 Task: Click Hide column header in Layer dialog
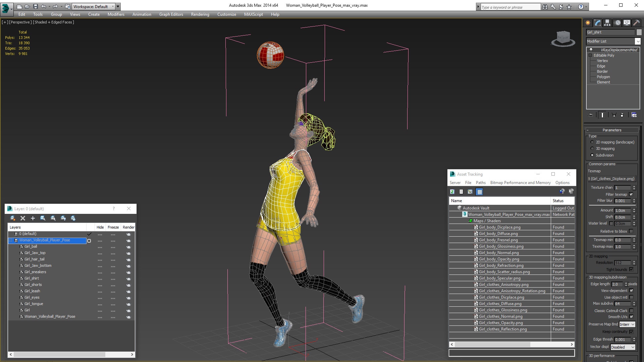click(x=100, y=227)
